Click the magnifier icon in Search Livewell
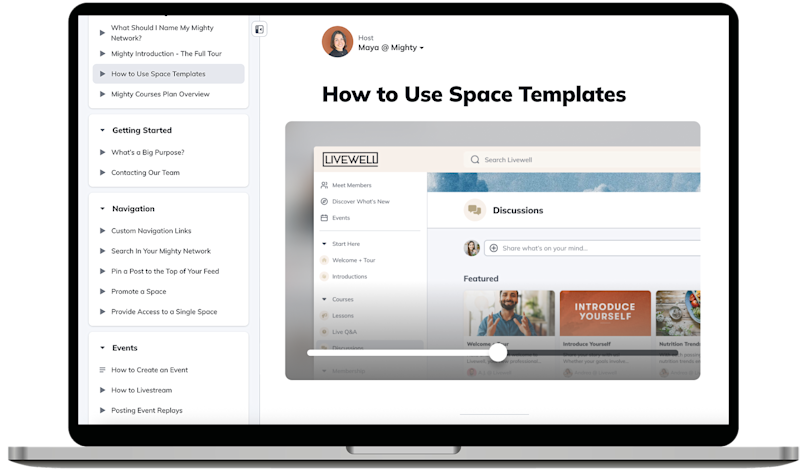 tap(475, 160)
